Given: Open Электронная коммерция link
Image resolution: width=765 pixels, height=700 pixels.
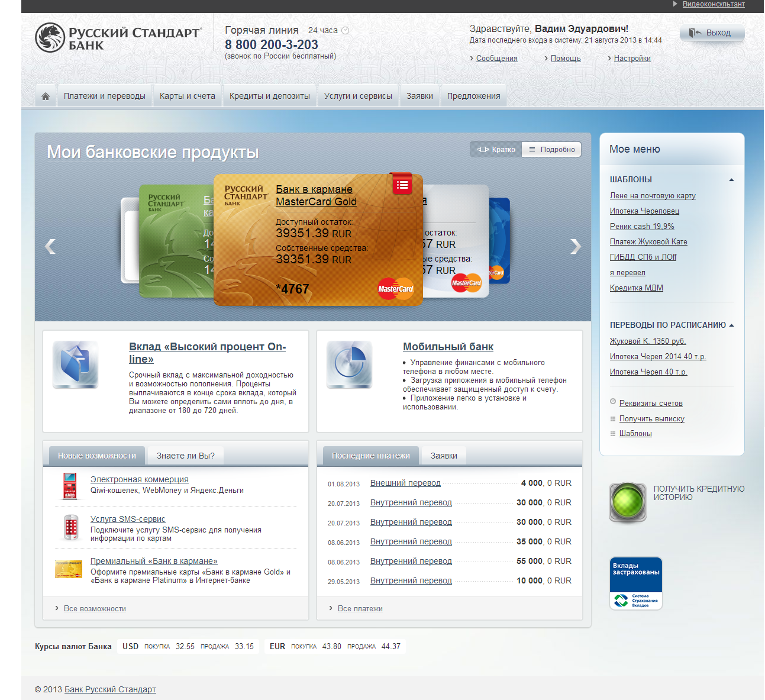Looking at the screenshot, I should pyautogui.click(x=139, y=480).
